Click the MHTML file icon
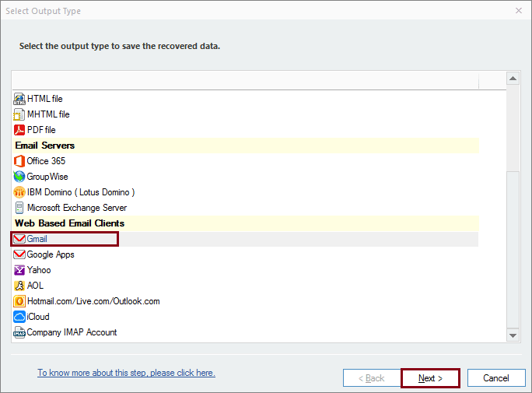The width and height of the screenshot is (532, 393). pos(19,114)
